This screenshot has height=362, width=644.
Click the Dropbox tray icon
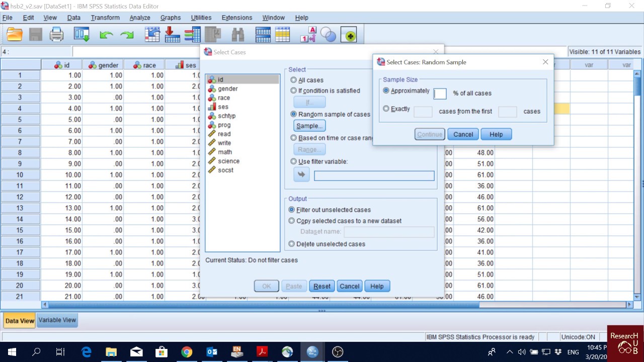[x=558, y=352]
